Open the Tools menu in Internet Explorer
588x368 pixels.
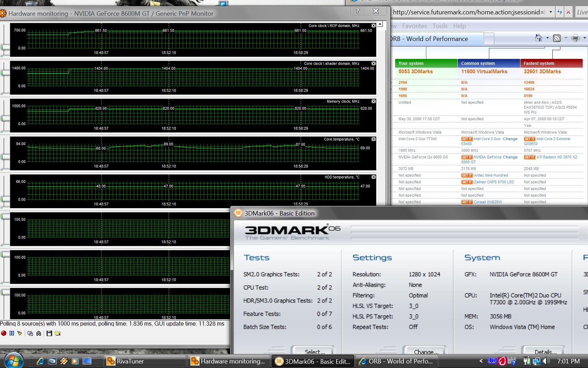click(440, 26)
